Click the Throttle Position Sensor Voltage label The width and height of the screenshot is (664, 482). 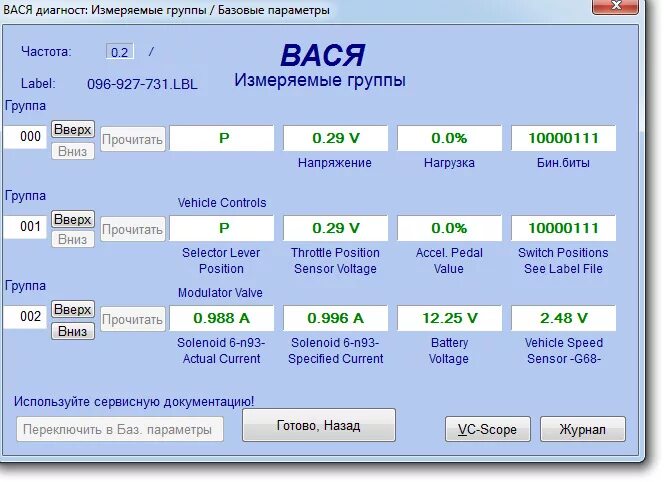(335, 260)
